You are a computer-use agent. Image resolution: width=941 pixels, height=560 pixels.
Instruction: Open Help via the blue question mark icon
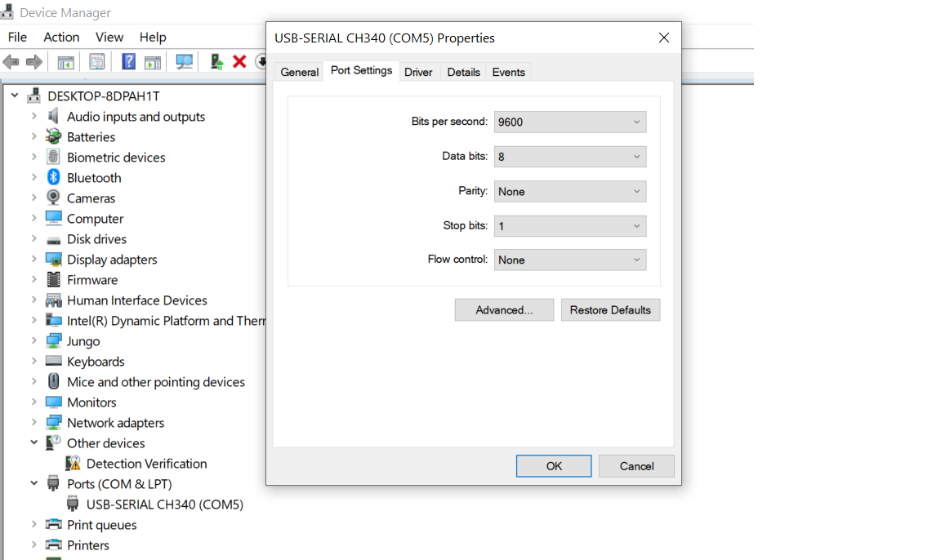point(128,62)
